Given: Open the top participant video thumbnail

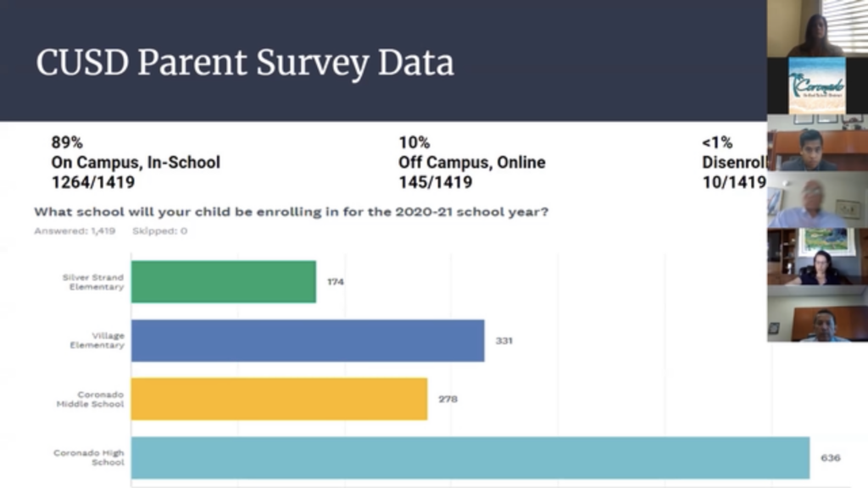Looking at the screenshot, I should (817, 28).
